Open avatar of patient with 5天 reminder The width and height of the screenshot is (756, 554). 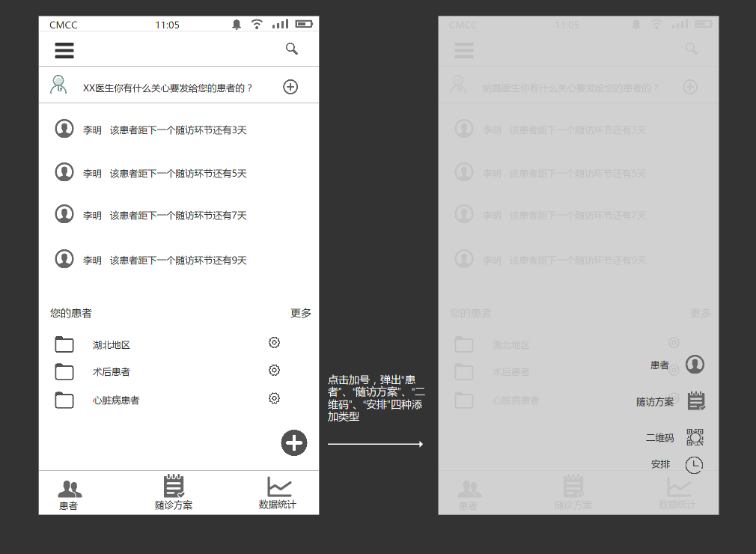point(64,172)
